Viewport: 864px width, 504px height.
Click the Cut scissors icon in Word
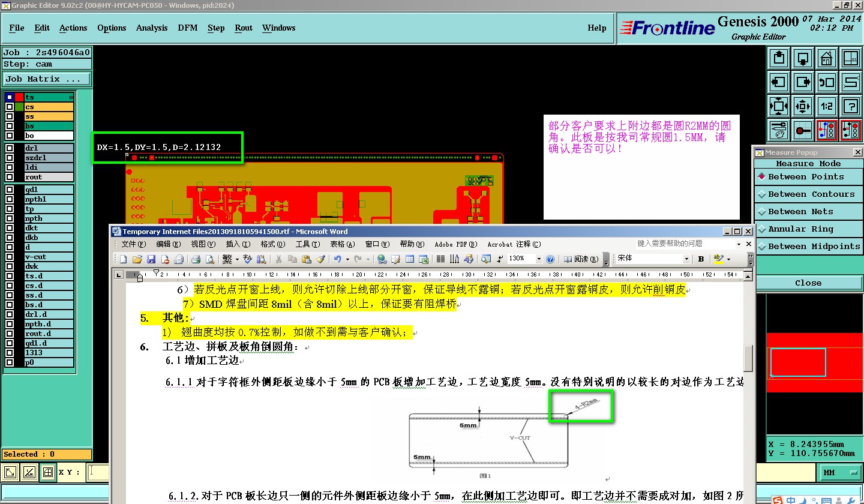[x=278, y=259]
